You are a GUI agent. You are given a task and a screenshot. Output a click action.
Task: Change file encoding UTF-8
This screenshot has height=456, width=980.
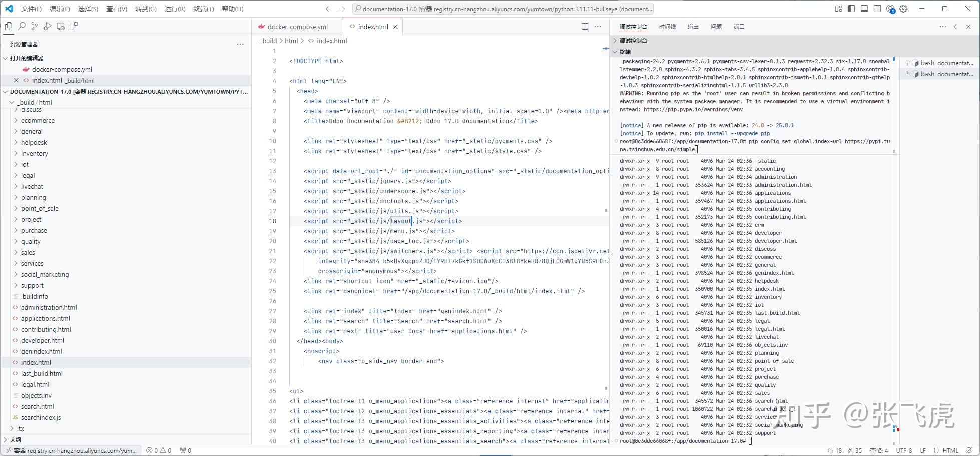pos(904,450)
